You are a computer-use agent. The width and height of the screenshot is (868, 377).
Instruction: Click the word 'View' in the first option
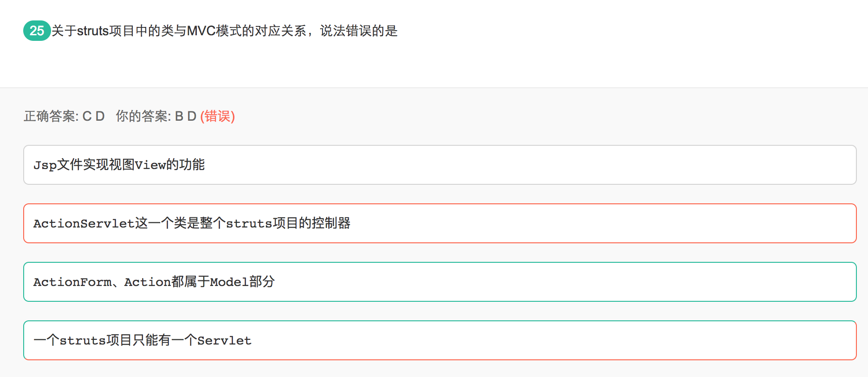[x=150, y=165]
